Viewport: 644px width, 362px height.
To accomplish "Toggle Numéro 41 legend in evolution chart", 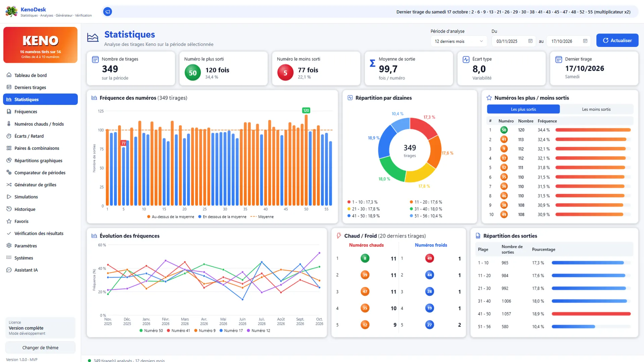I will point(178,330).
